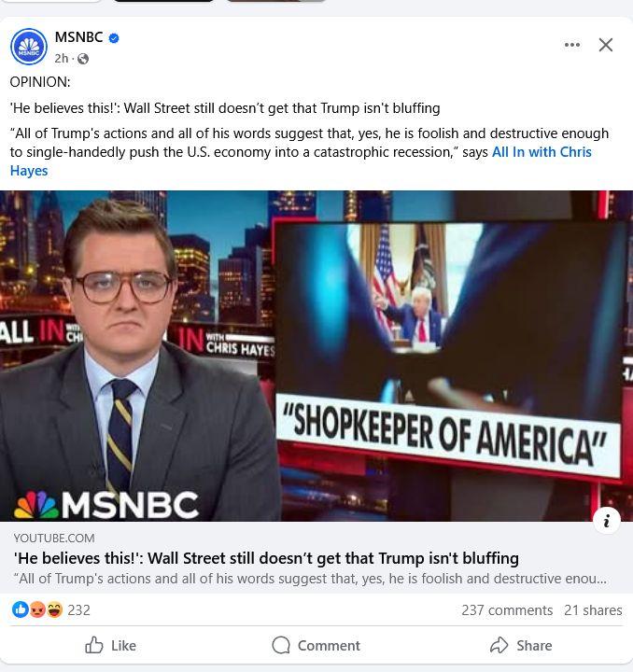The image size is (633, 672).
Task: Open the YouTube article headline link
Action: 266,558
